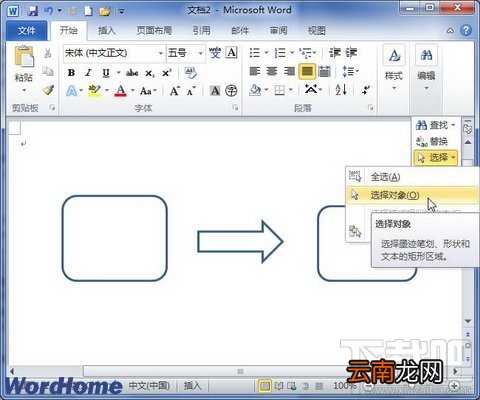Toggle Underline formatting

coord(106,73)
